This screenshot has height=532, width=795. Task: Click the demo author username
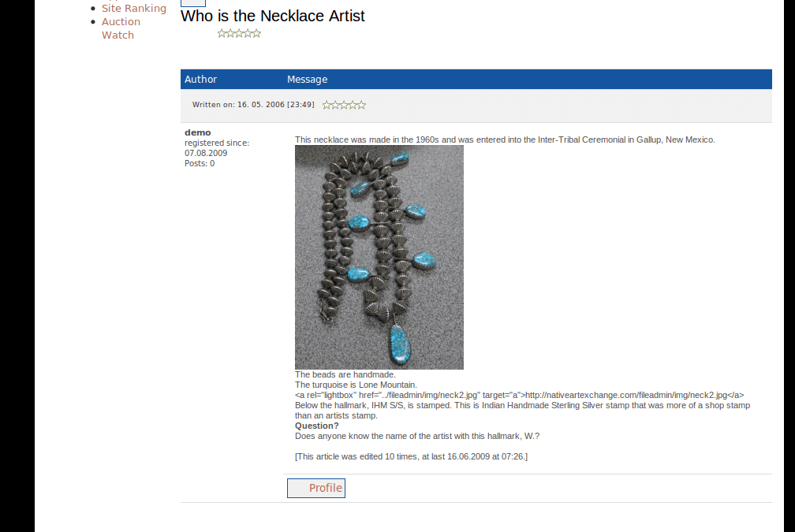pyautogui.click(x=198, y=132)
